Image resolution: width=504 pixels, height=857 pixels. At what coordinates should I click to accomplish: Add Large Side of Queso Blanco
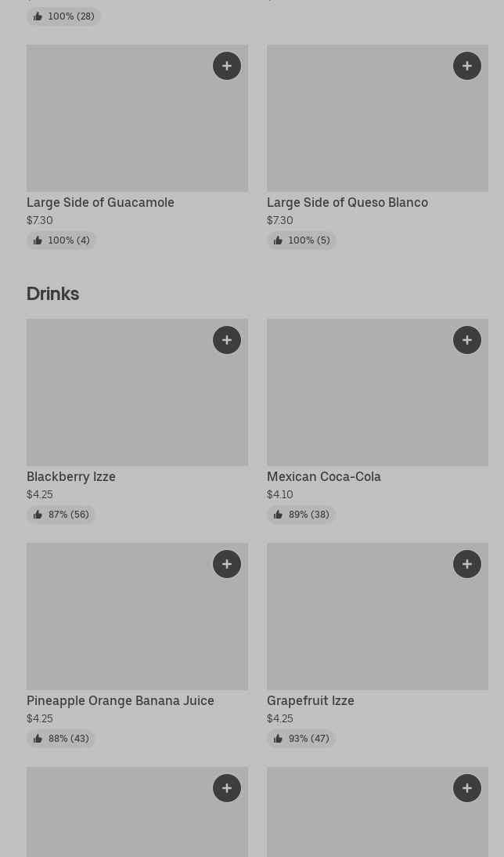[x=467, y=66]
